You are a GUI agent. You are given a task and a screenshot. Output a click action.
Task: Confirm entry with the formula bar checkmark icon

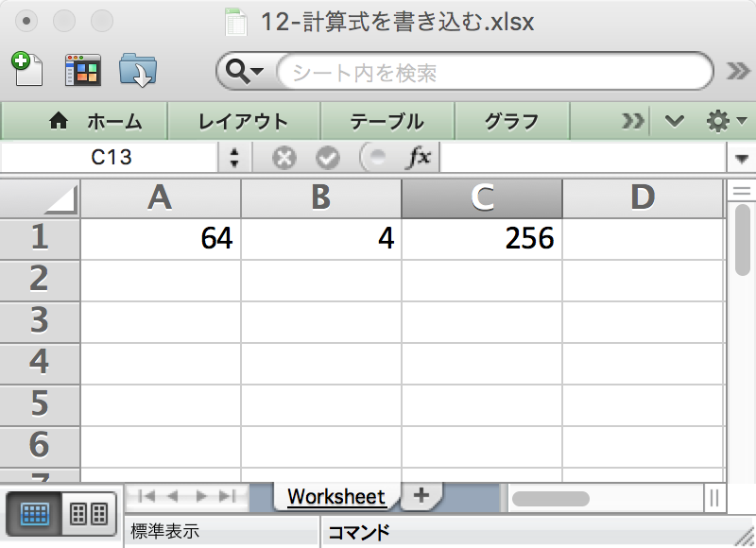[328, 158]
